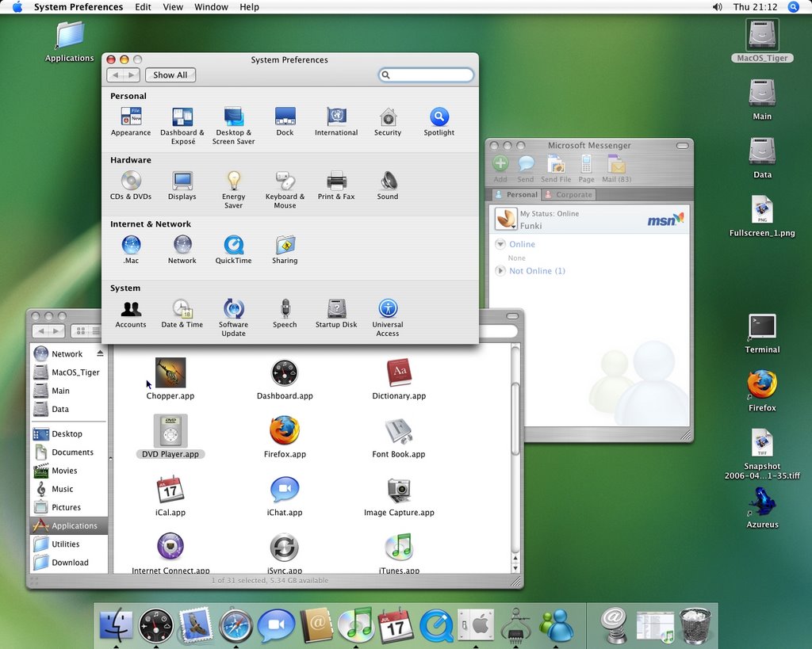This screenshot has height=649, width=812.
Task: Collapse the Online contacts group
Action: 500,244
